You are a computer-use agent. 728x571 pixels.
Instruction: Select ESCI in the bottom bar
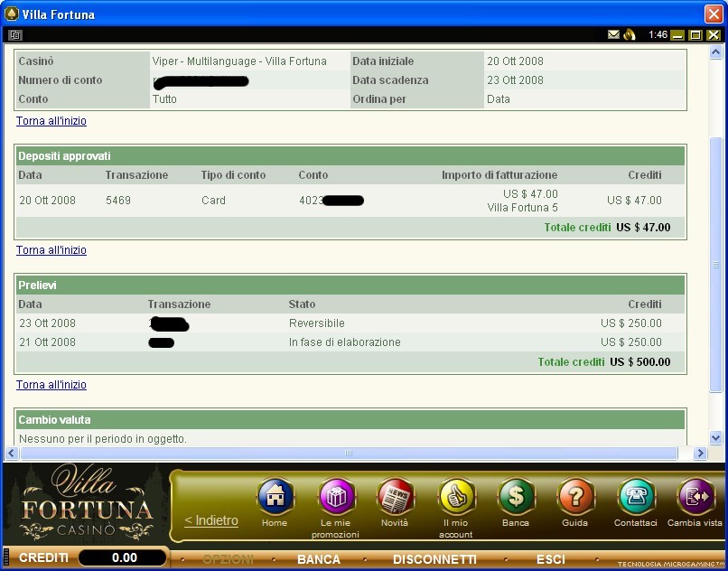(551, 559)
